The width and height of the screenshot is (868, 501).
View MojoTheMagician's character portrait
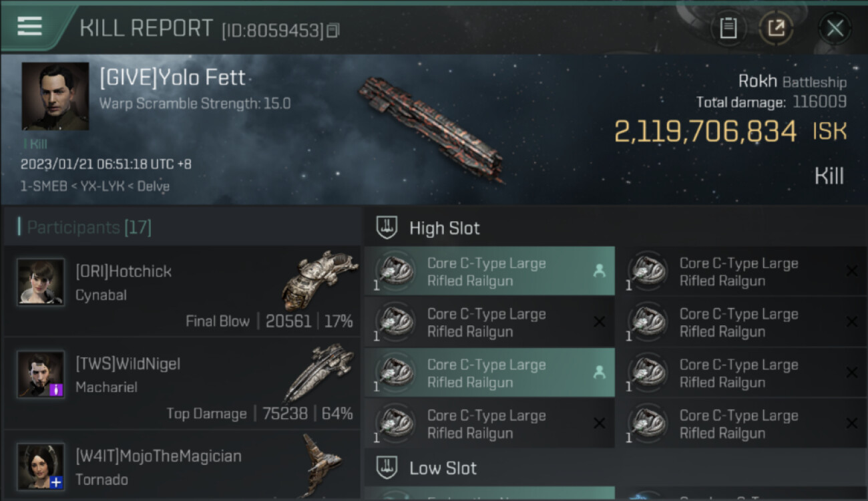click(x=41, y=466)
